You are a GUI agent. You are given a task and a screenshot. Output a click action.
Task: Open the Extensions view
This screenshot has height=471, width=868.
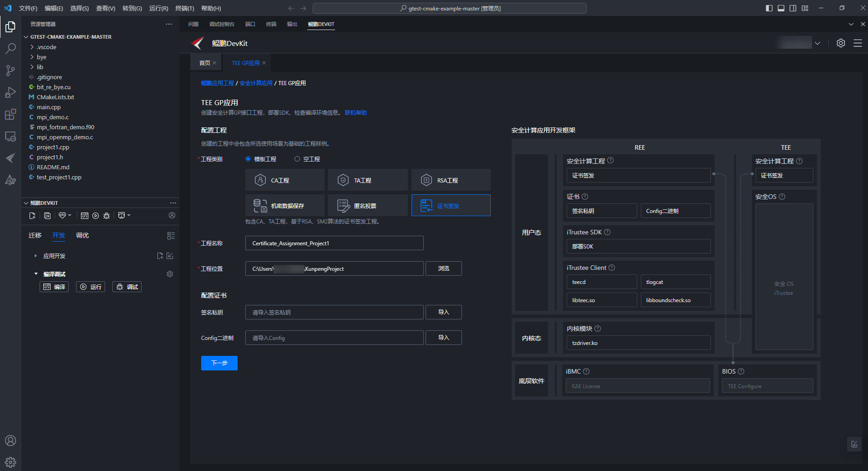tap(10, 114)
